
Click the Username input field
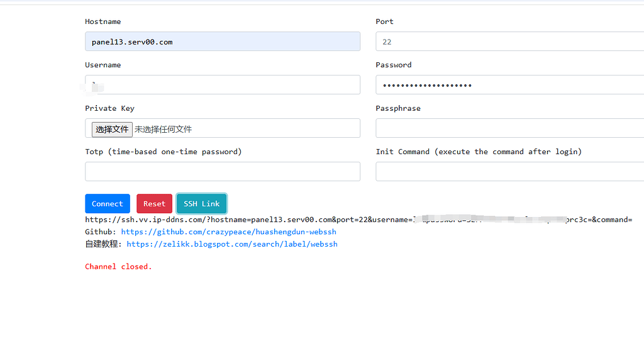coord(223,84)
